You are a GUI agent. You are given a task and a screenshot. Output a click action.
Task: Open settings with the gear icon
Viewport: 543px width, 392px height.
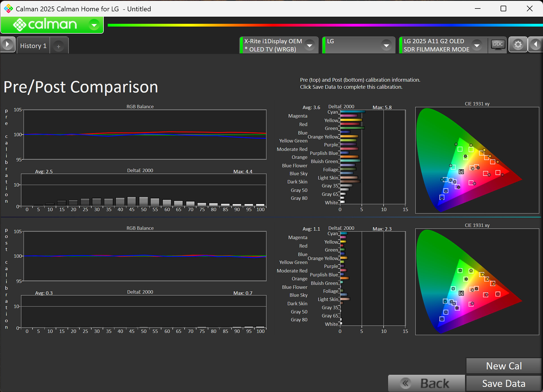pos(518,45)
